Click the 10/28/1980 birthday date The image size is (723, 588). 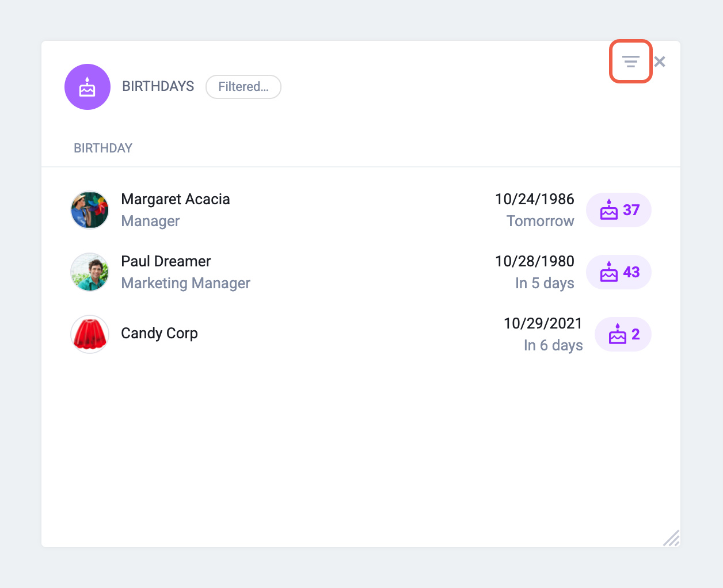click(534, 261)
